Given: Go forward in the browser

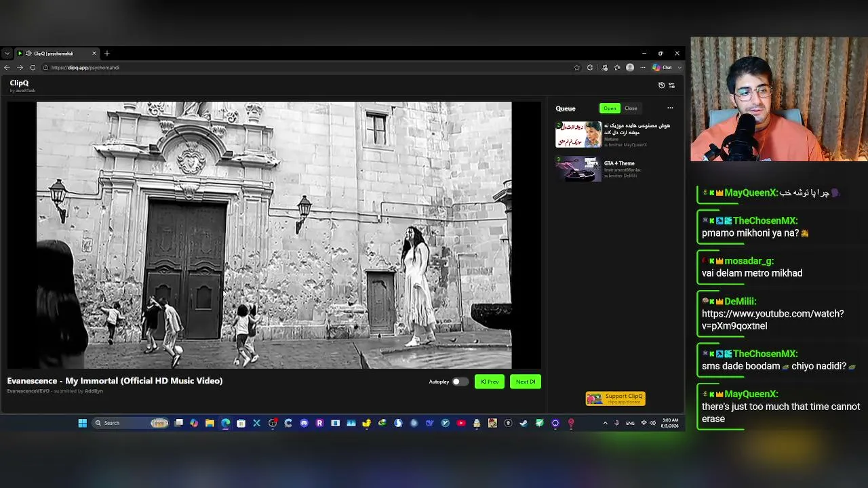Looking at the screenshot, I should 20,68.
